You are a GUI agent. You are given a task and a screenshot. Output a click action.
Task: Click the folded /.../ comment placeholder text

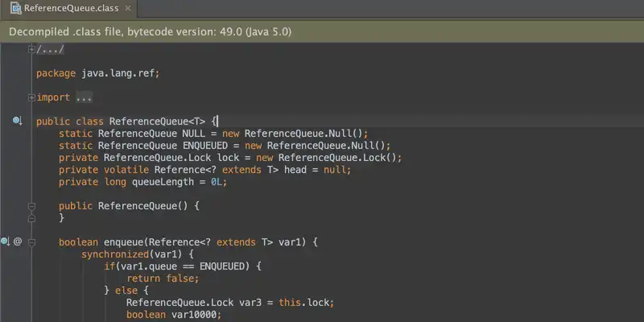coord(50,49)
